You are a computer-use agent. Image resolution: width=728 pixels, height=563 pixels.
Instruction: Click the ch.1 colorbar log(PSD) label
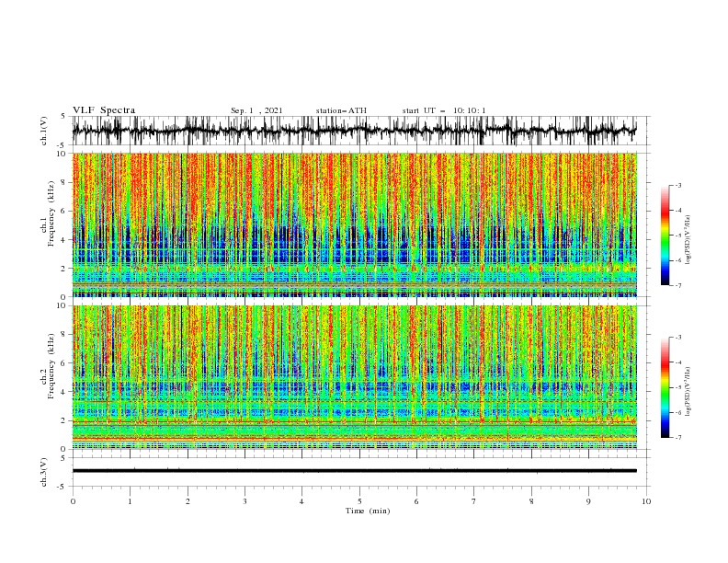[x=688, y=240]
